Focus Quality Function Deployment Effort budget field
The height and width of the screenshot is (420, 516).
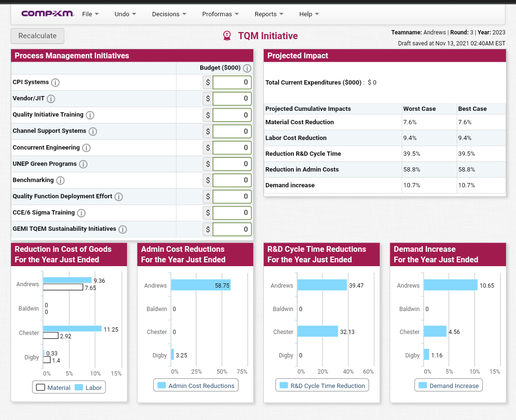point(232,196)
